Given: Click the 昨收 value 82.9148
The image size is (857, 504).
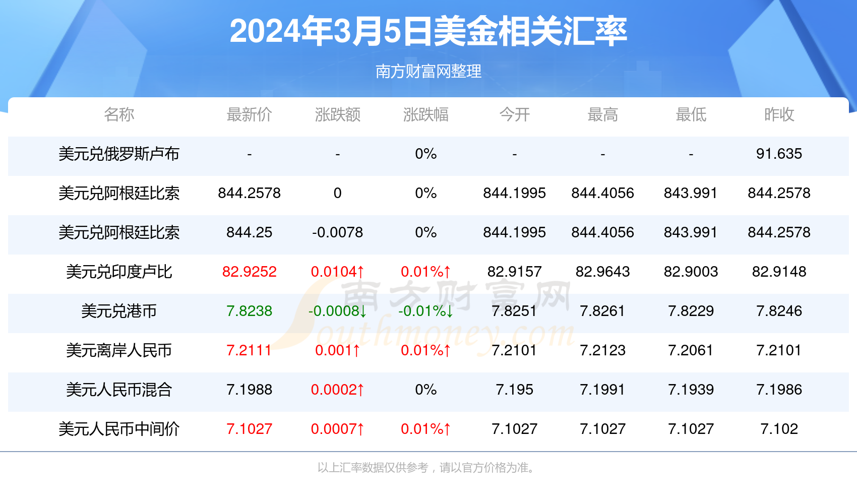Looking at the screenshot, I should (x=779, y=272).
